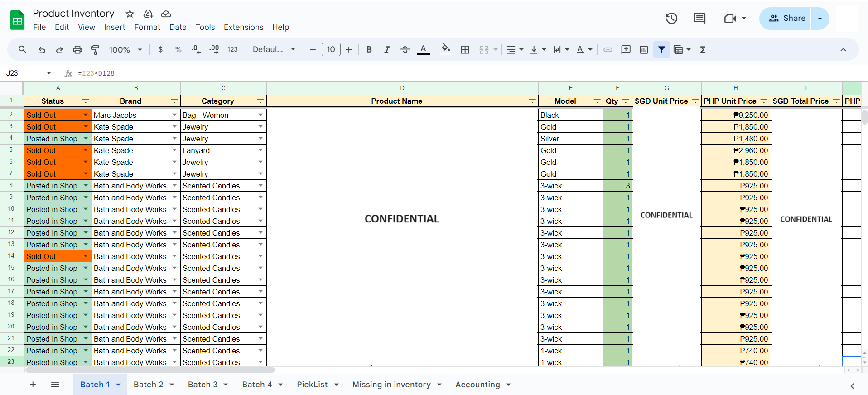Click the formula bar input
This screenshot has width=868, height=395.
click(x=469, y=73)
